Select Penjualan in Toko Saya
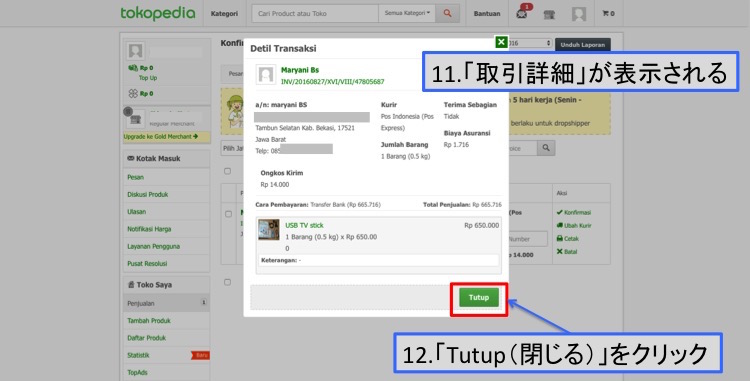Image resolution: width=750 pixels, height=381 pixels. pyautogui.click(x=166, y=303)
